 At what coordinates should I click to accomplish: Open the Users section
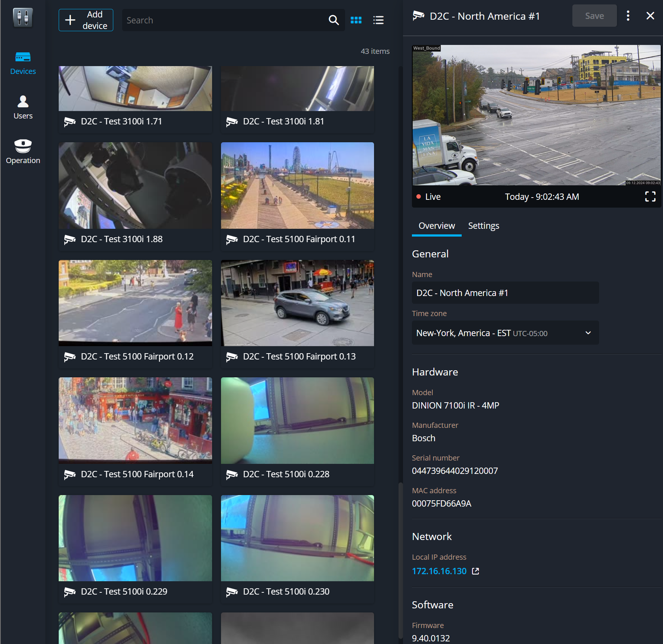[23, 108]
